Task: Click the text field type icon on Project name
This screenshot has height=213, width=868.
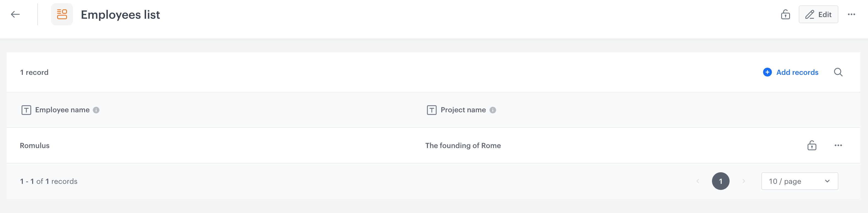Action: (431, 110)
